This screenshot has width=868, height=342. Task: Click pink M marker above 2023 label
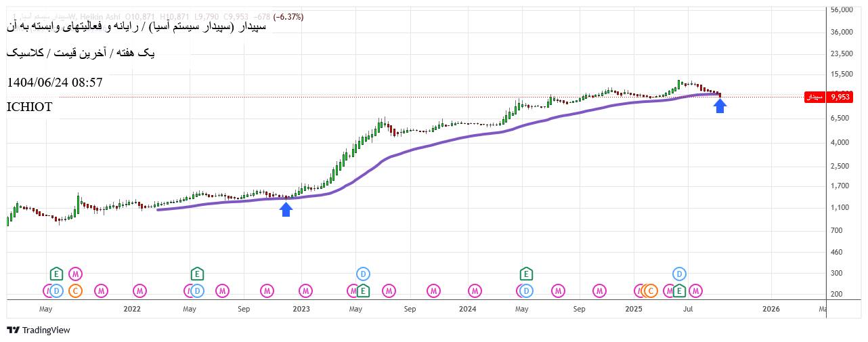pyautogui.click(x=306, y=291)
